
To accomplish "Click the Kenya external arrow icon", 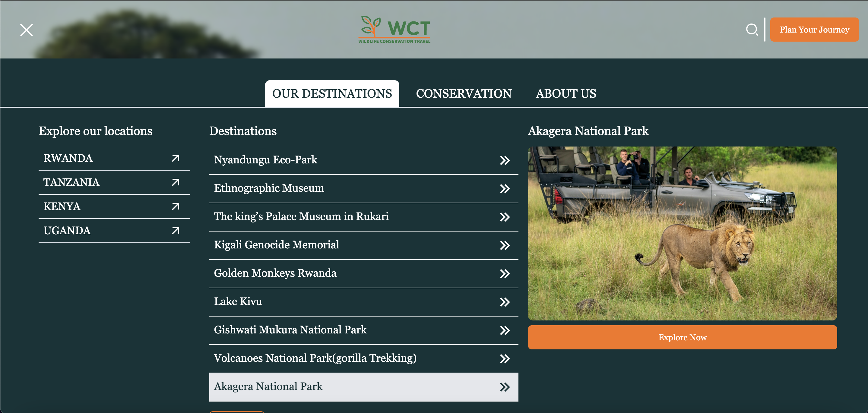I will [x=176, y=206].
